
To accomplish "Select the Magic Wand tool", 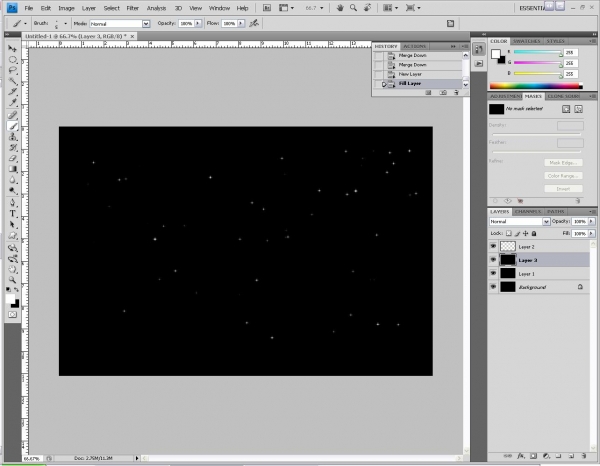I will 12,81.
